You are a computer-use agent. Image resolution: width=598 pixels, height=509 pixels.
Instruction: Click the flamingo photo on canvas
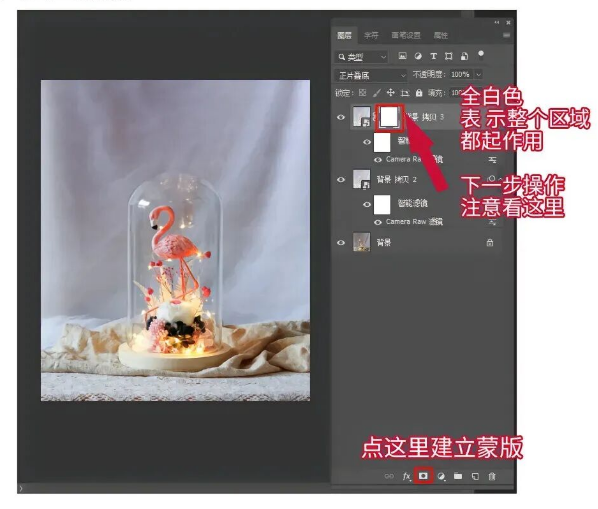click(175, 241)
